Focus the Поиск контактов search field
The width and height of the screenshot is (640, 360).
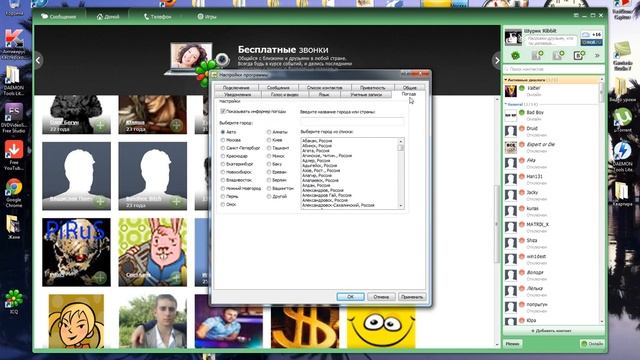[x=553, y=69]
